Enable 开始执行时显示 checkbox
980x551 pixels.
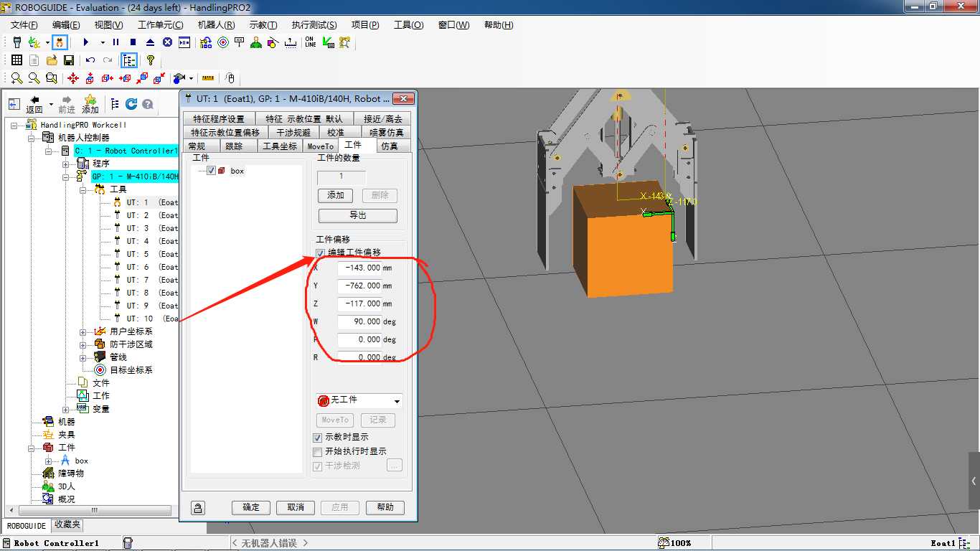click(x=318, y=452)
